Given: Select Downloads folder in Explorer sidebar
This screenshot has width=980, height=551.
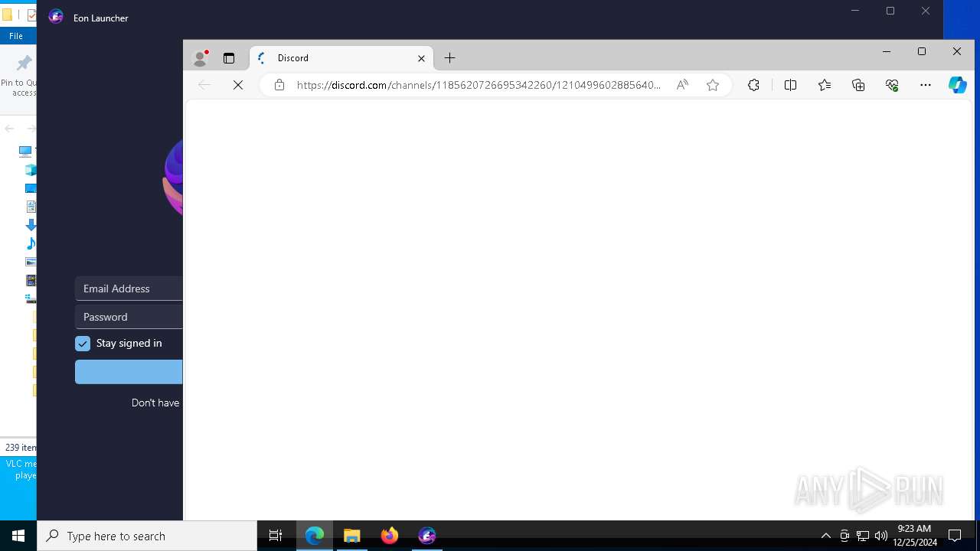Looking at the screenshot, I should 31,225.
